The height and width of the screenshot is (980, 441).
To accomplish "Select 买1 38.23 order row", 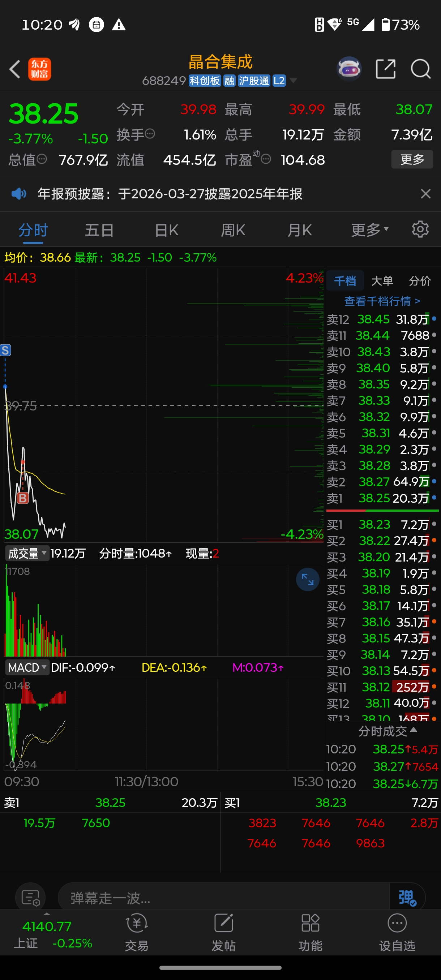I will click(x=382, y=525).
